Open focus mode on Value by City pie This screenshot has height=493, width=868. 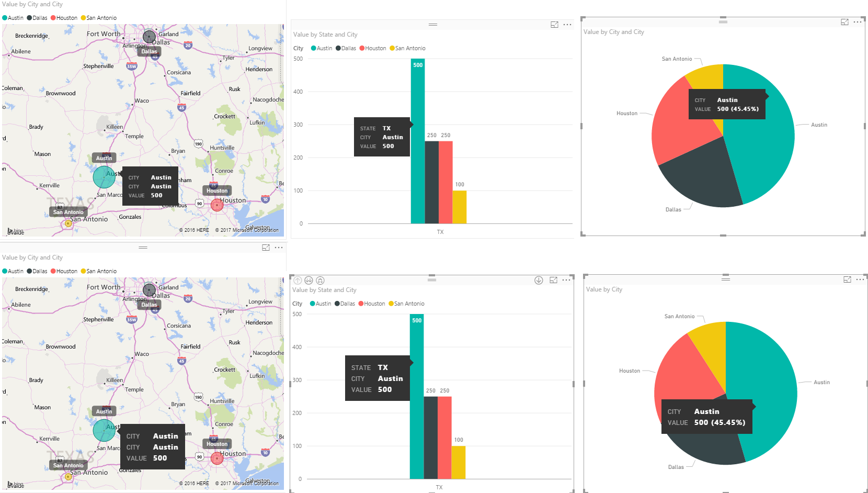[847, 279]
